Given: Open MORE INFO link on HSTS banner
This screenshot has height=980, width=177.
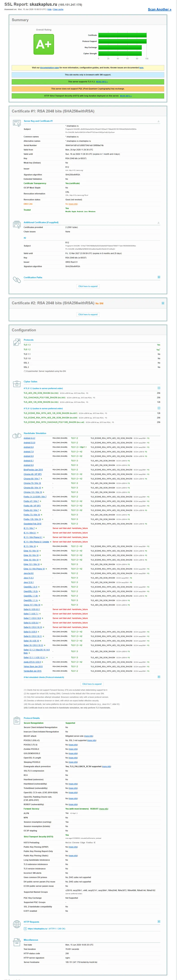Looking at the screenshot, I should [126, 96].
